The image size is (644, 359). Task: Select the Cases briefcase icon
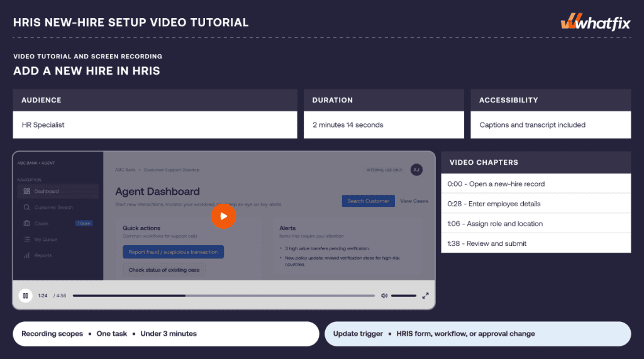click(x=26, y=223)
